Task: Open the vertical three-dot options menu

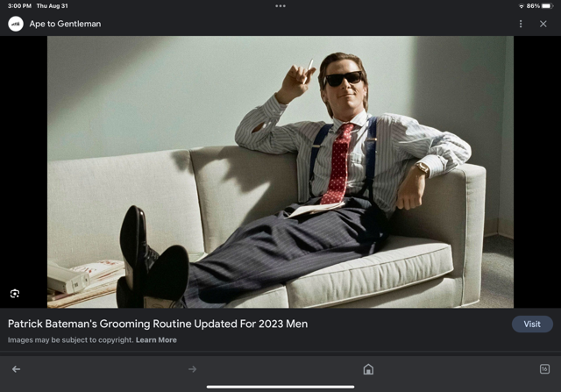Action: tap(521, 24)
